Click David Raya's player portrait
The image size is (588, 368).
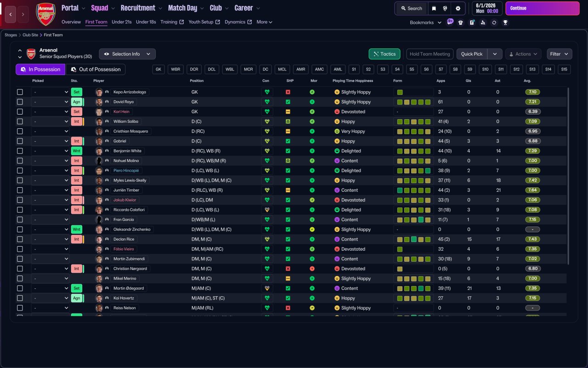tap(99, 102)
